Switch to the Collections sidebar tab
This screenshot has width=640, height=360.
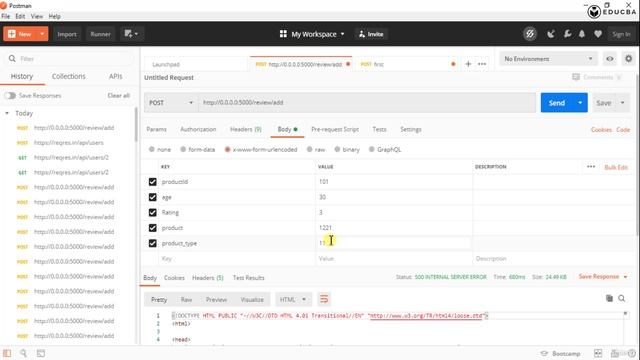[x=69, y=76]
